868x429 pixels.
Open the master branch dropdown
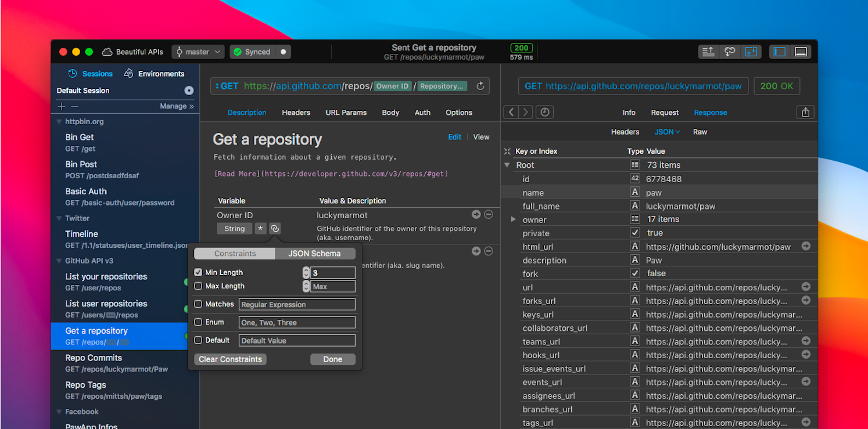[198, 52]
